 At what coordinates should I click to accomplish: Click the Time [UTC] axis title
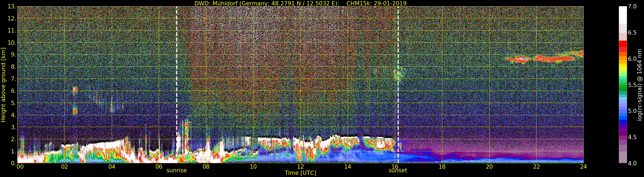pyautogui.click(x=300, y=173)
